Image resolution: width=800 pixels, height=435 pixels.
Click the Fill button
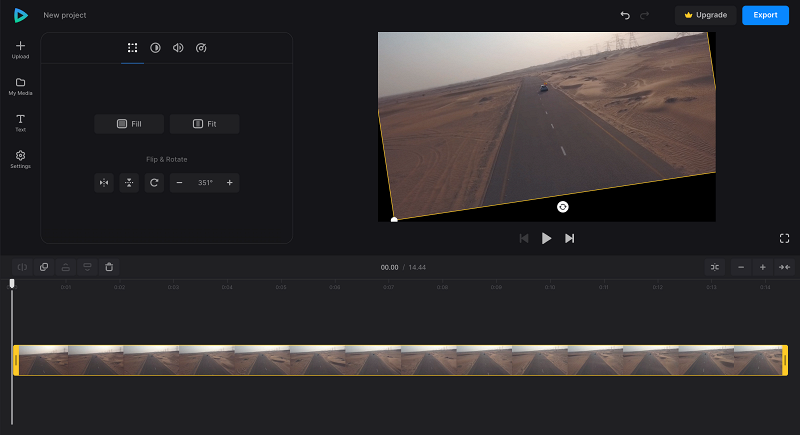click(x=129, y=124)
